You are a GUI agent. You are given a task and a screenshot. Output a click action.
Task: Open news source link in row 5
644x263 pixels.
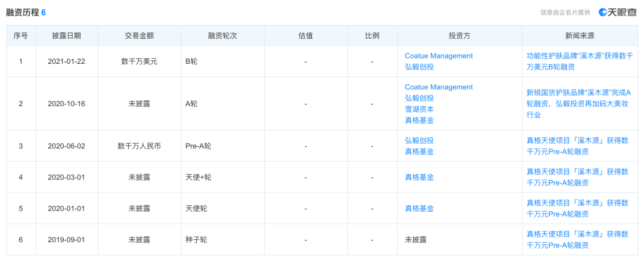(x=577, y=208)
